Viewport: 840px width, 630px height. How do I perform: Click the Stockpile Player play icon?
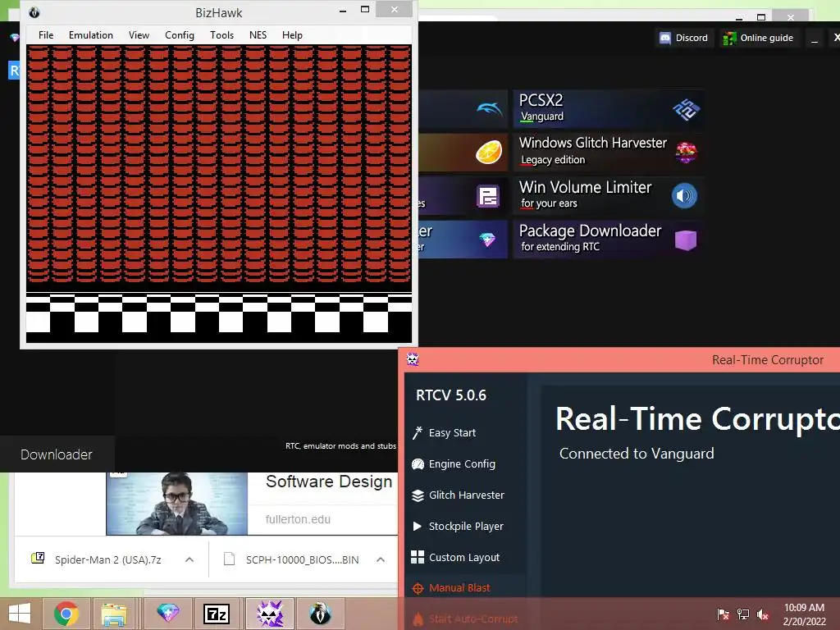418,526
